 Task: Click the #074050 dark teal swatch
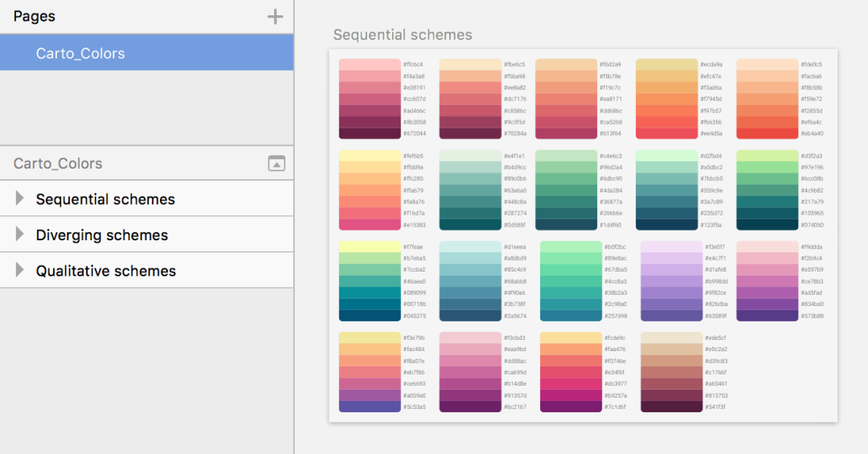click(768, 225)
